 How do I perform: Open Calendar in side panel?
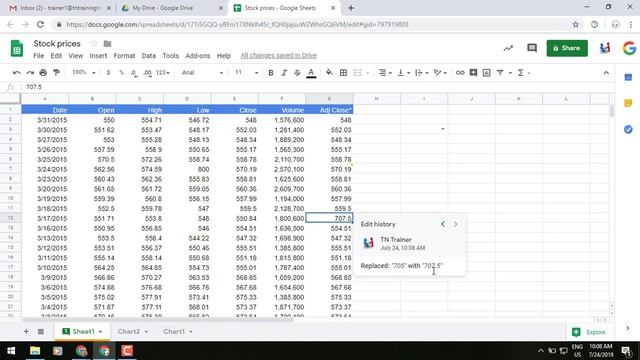pos(628,77)
